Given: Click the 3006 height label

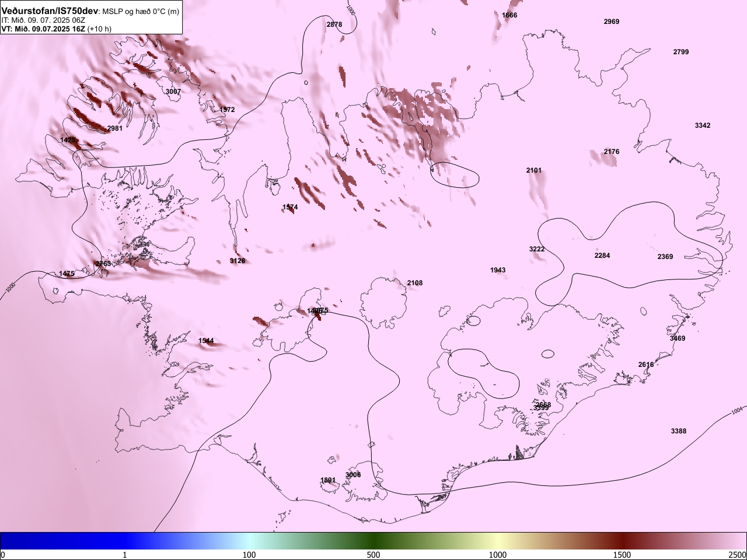Looking at the screenshot, I should click(x=353, y=475).
